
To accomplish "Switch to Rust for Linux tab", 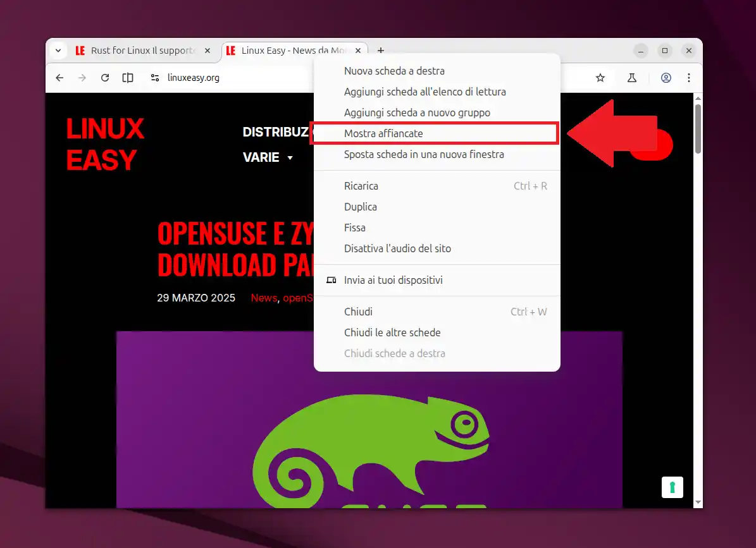I will (x=142, y=51).
